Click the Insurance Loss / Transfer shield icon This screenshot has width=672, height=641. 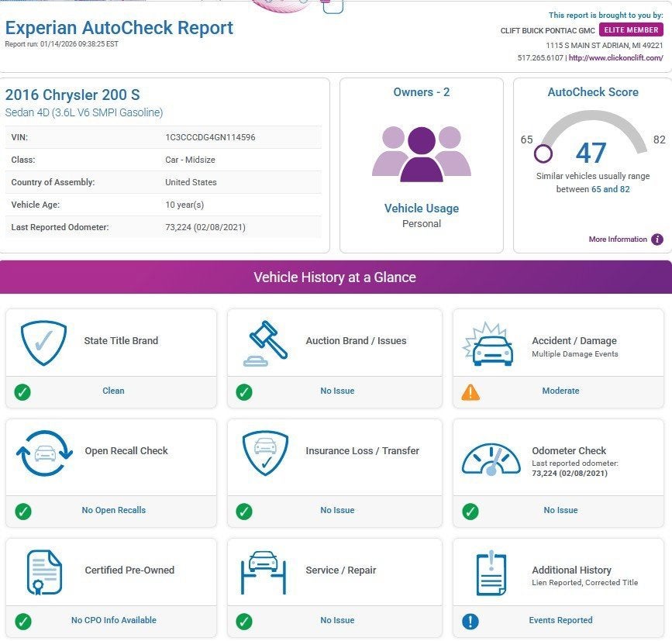pyautogui.click(x=266, y=453)
